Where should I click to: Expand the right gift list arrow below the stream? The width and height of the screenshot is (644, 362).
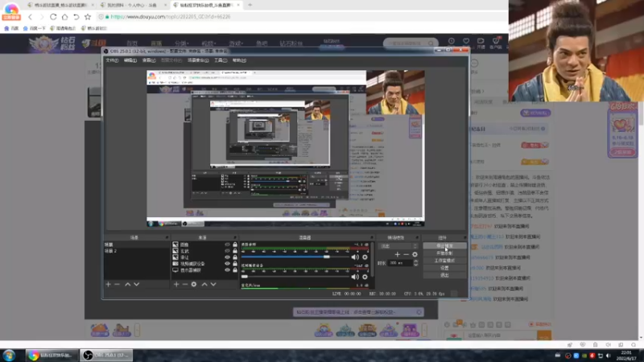(425, 330)
